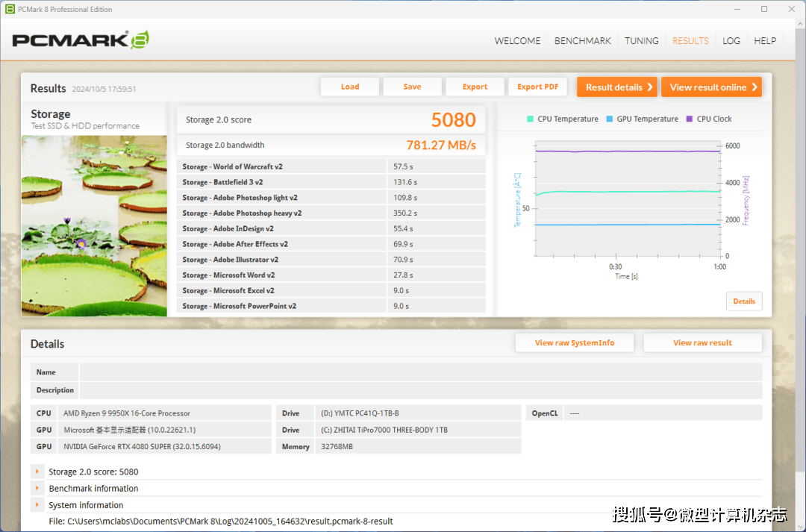Viewport: 806px width, 532px height.
Task: Open the HELP tab
Action: click(765, 40)
